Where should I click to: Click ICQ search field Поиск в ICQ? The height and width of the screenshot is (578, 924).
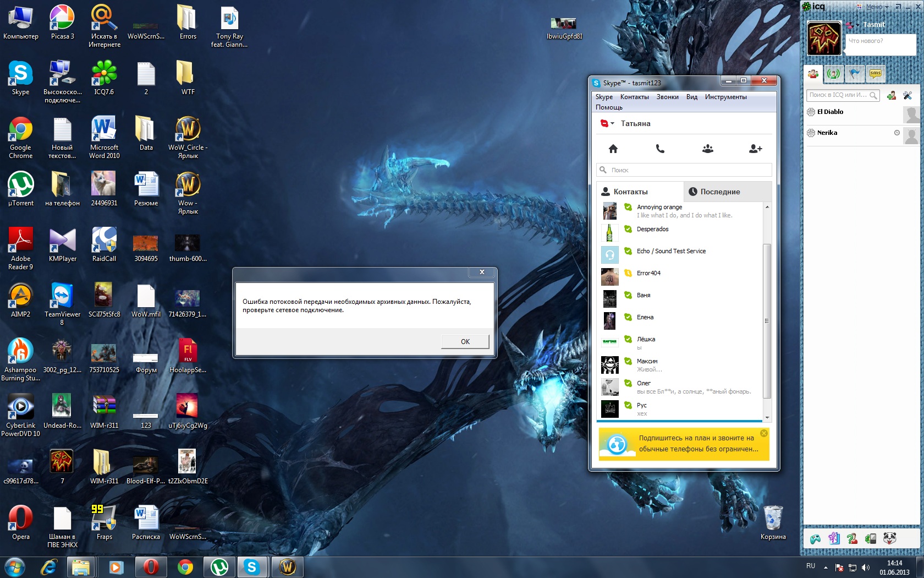tap(843, 95)
